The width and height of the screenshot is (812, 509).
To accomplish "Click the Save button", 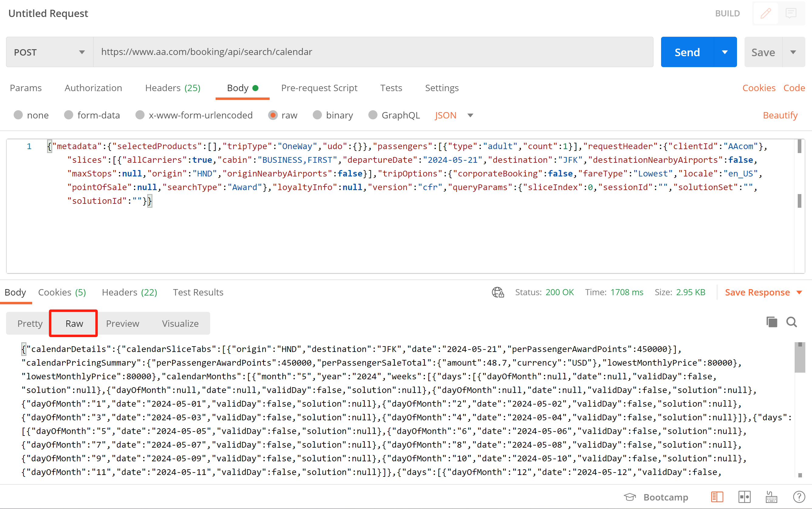I will 763,52.
